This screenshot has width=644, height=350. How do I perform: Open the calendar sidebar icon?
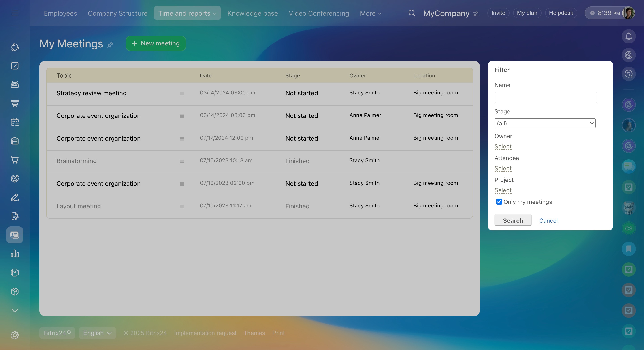[x=15, y=122]
